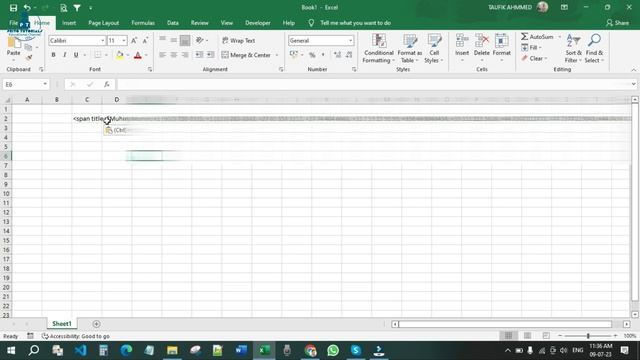The height and width of the screenshot is (360, 640).
Task: Open Conditional Formatting
Action: pos(378,49)
